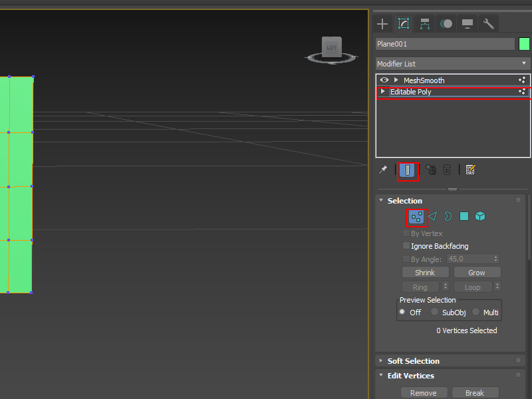Click the Plane001 object name field
The height and width of the screenshot is (399, 532).
[x=445, y=44]
